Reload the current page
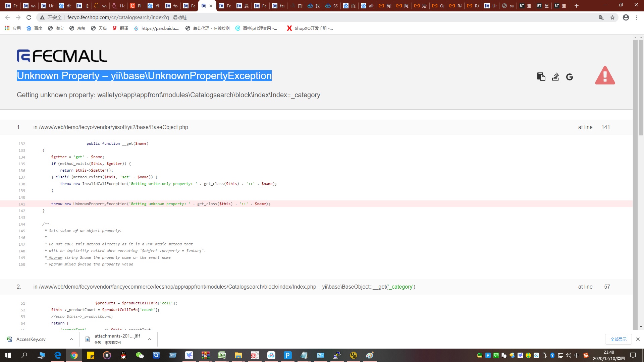 tap(29, 17)
